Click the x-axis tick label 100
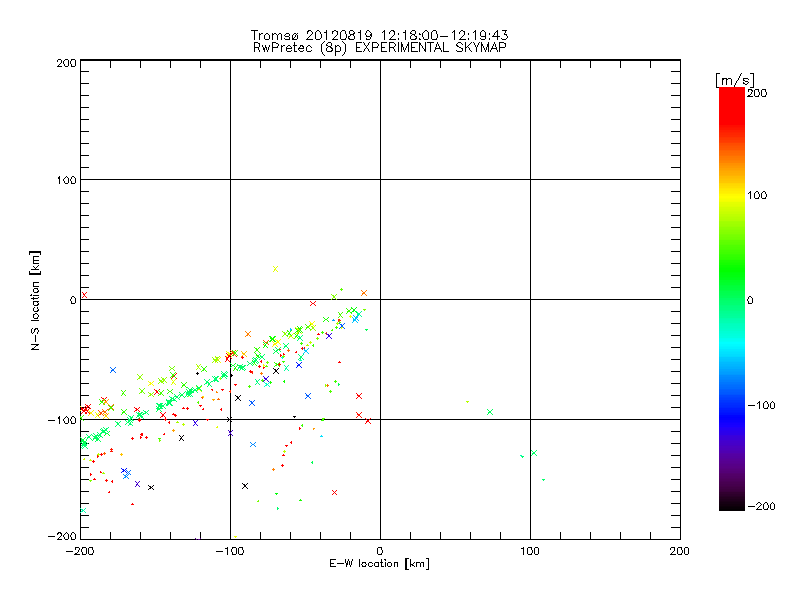 (x=530, y=551)
